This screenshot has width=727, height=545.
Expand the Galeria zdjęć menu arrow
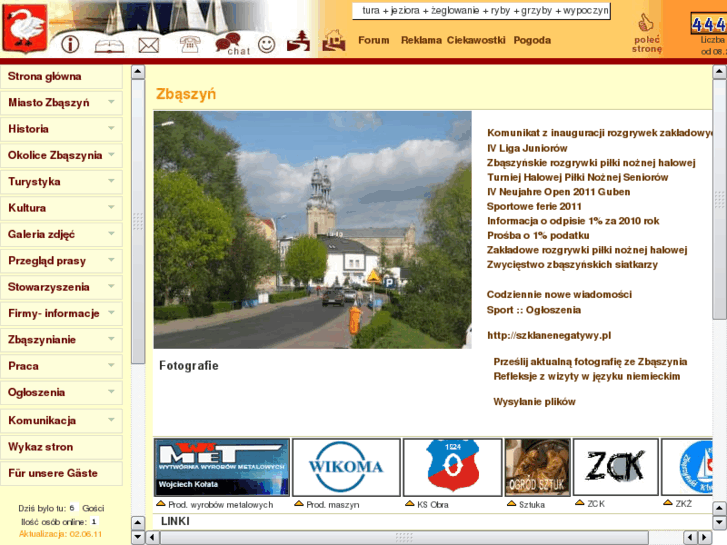pos(111,233)
